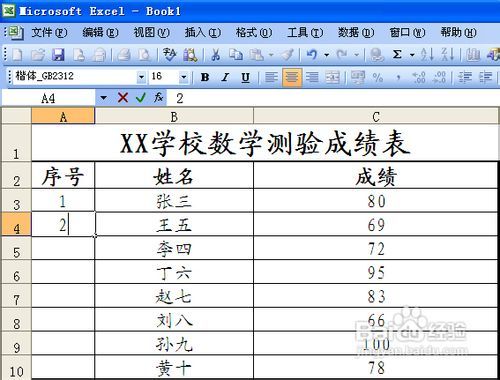Cancel cell entry with red X
Image resolution: width=500 pixels, height=380 pixels.
pos(123,98)
